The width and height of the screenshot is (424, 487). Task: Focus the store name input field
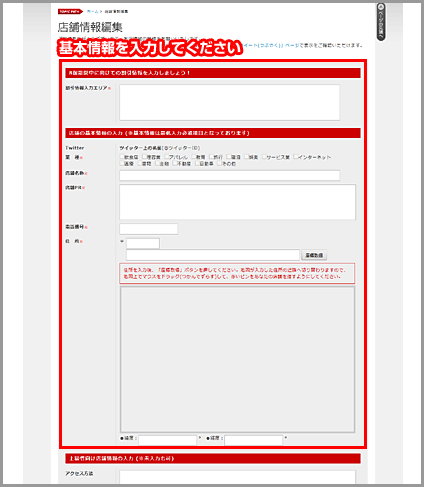[230, 175]
